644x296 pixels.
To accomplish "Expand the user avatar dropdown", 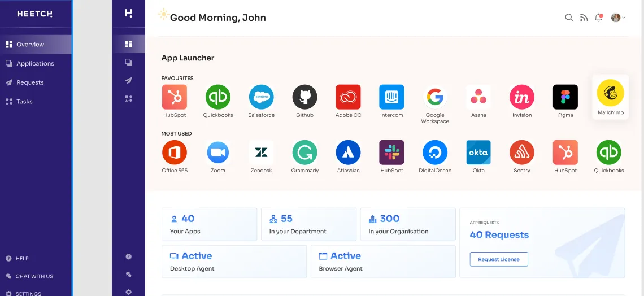I will (618, 18).
